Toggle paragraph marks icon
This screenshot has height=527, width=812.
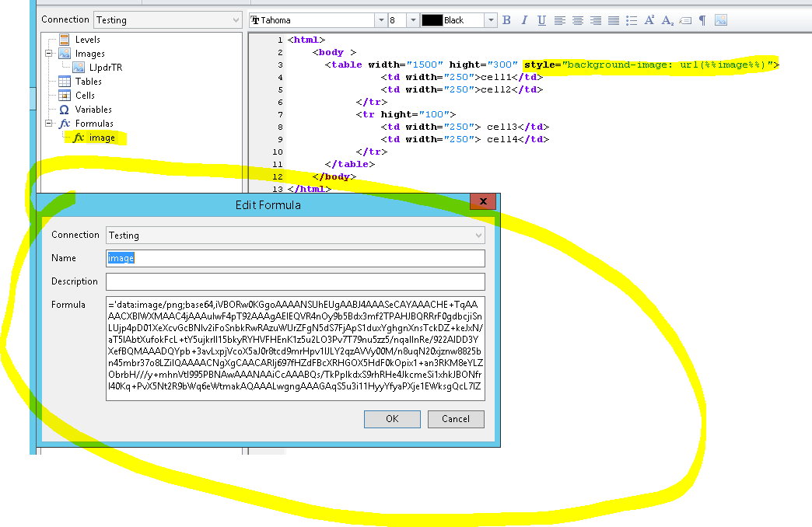point(702,20)
